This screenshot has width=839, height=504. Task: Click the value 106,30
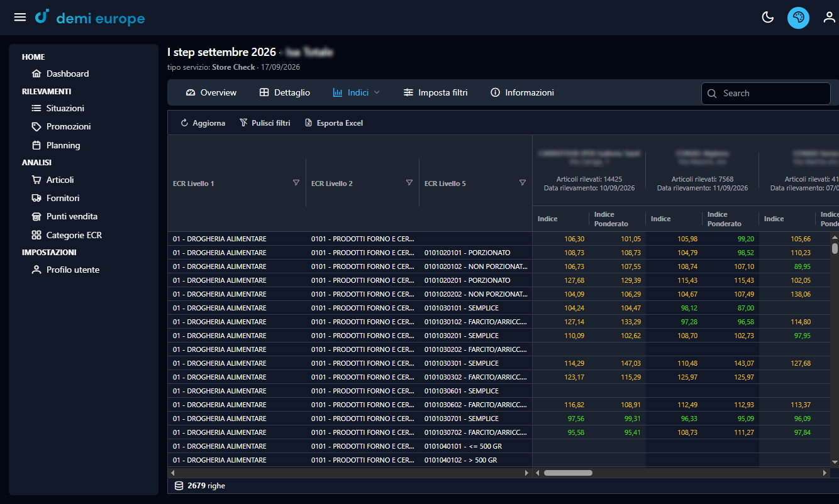pyautogui.click(x=574, y=239)
